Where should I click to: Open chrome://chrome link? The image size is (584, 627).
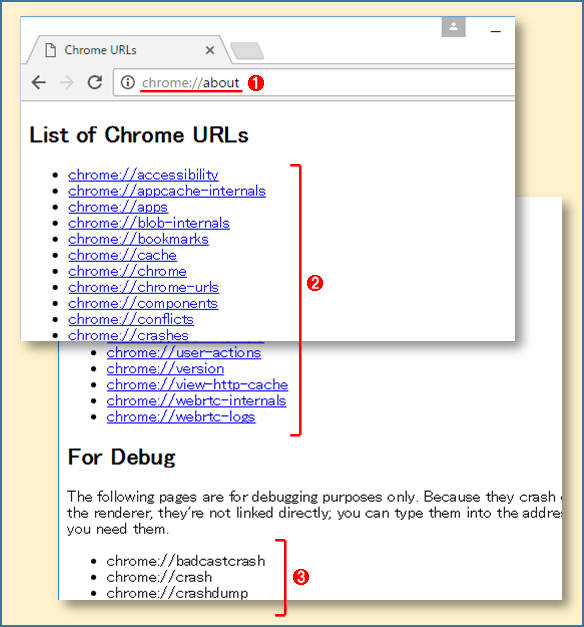(x=127, y=271)
